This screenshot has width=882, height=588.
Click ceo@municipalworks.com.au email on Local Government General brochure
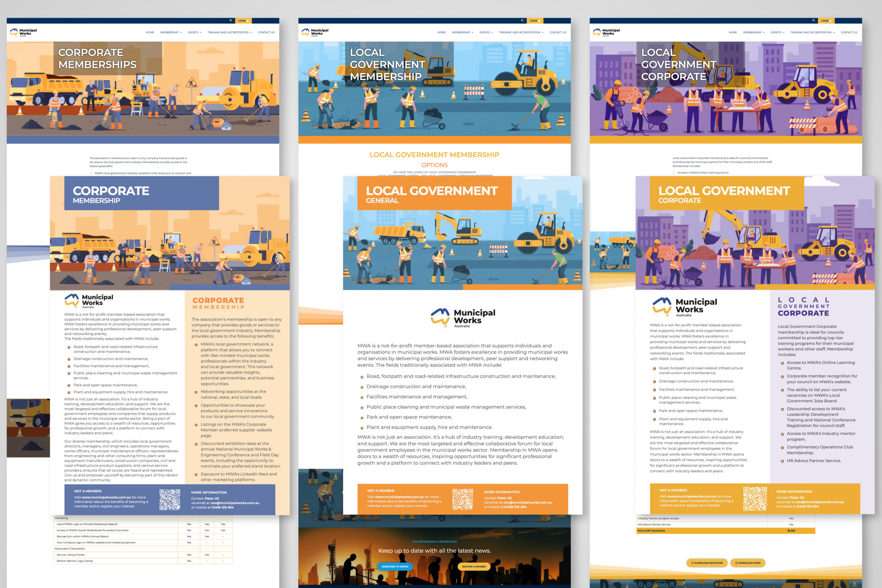(x=527, y=503)
